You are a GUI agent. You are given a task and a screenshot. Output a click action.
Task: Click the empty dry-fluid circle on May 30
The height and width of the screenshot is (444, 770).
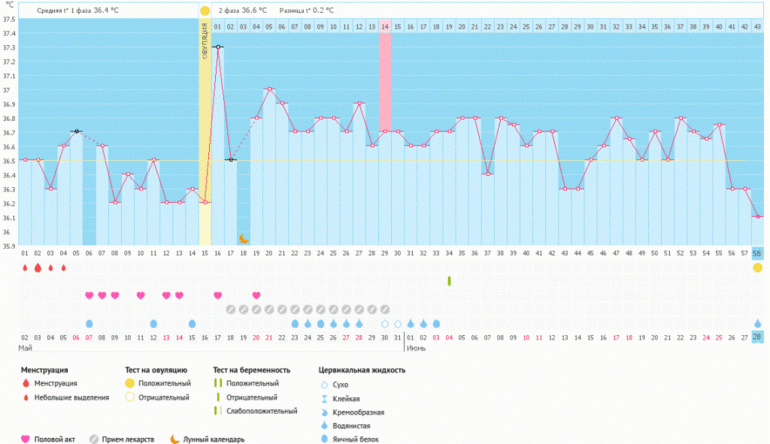point(385,324)
